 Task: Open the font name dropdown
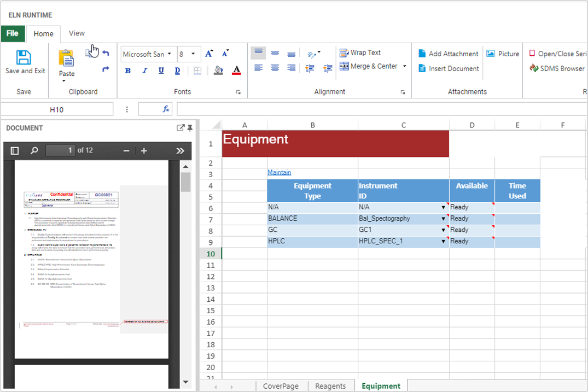click(170, 54)
